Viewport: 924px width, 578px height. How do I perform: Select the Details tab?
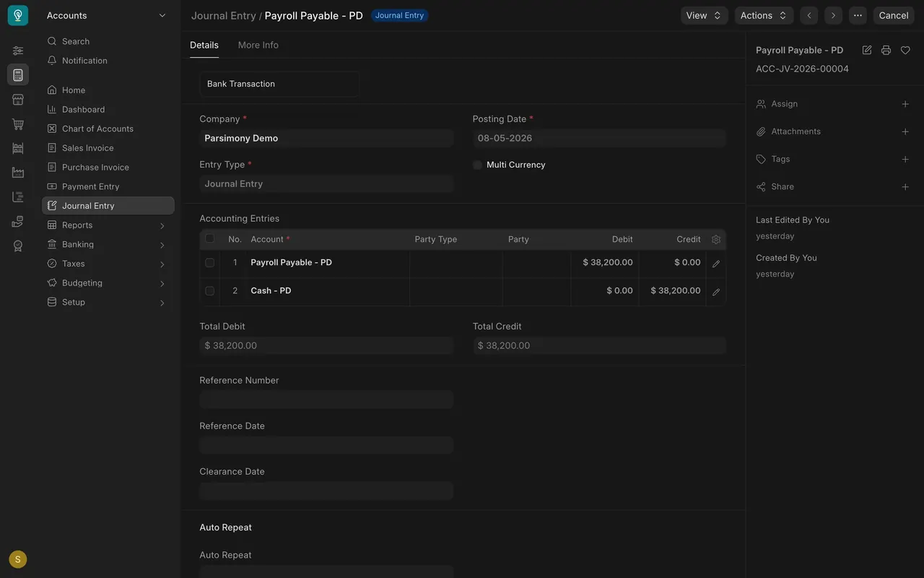click(204, 45)
